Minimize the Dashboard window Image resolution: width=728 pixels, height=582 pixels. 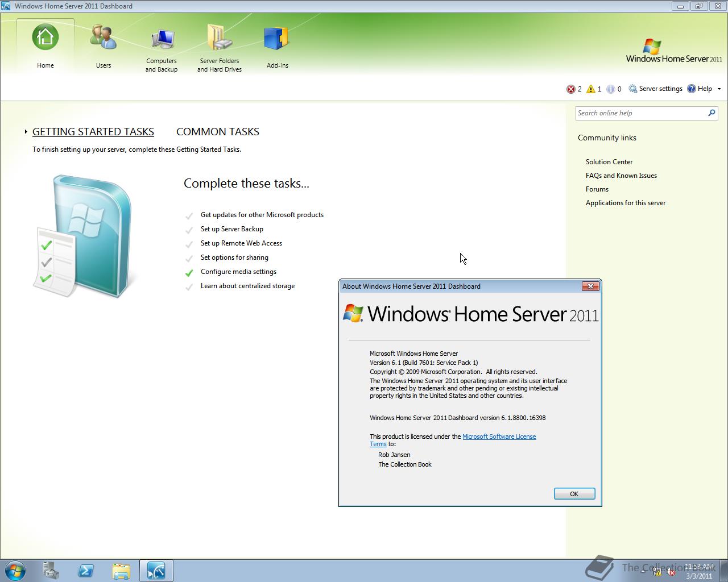tap(680, 6)
